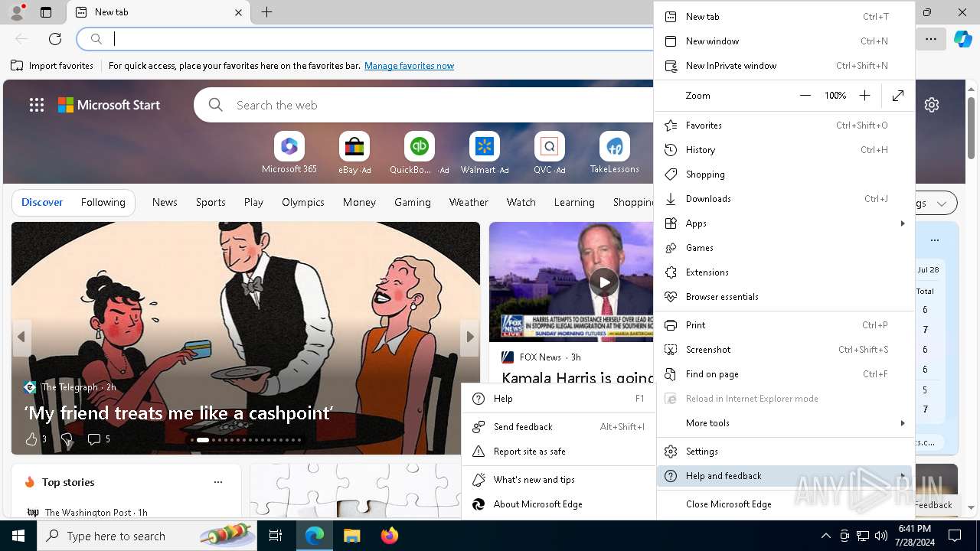The height and width of the screenshot is (551, 980).
Task: Switch to the Following feed tab
Action: 103,202
